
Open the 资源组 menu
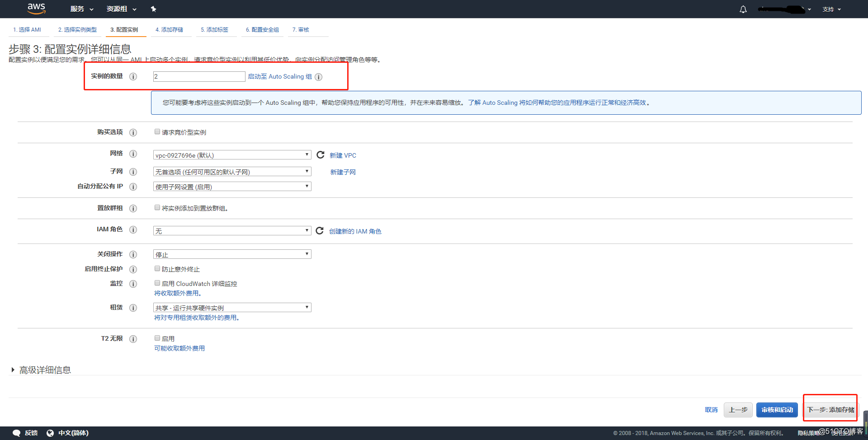[x=122, y=9]
